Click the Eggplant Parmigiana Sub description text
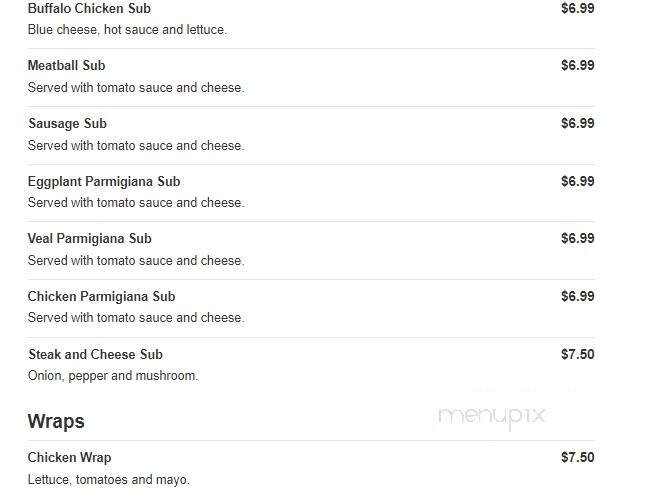This screenshot has height=498, width=671. [136, 203]
